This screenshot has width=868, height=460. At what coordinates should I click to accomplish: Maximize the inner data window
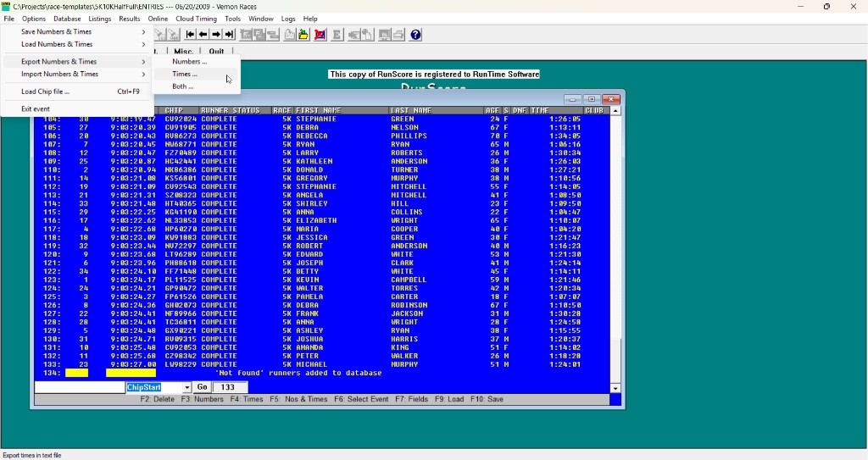[591, 99]
